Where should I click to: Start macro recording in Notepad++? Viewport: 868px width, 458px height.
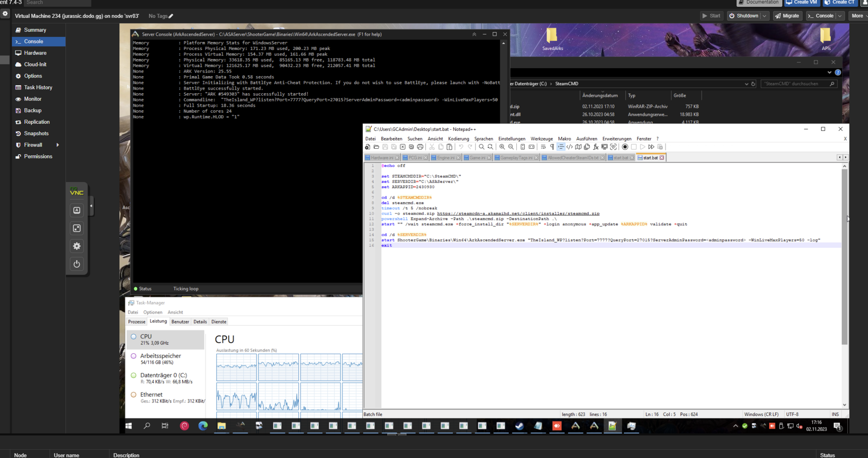[x=624, y=147]
